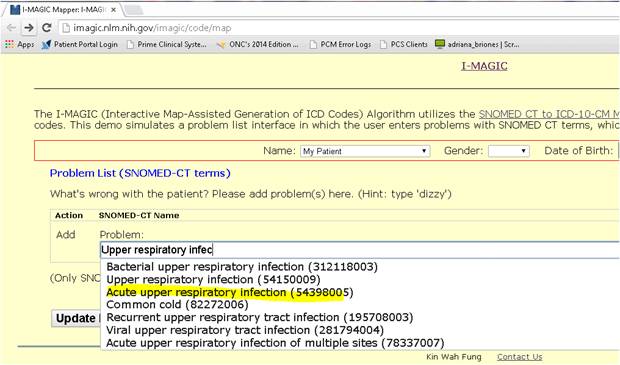Open the adriana_briones bookmark
Image resolution: width=620 pixels, height=365 pixels.
point(477,44)
